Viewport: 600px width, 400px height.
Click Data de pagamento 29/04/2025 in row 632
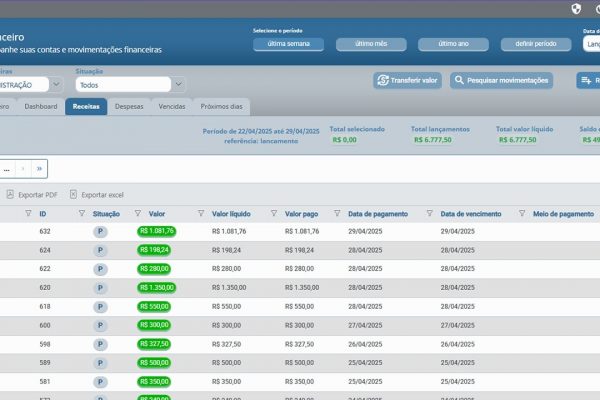tap(365, 231)
